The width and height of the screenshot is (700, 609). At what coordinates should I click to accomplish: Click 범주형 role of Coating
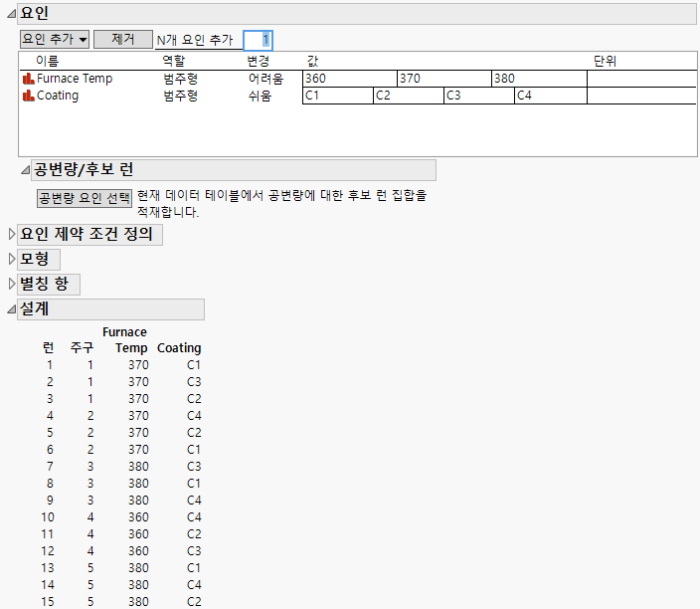(x=180, y=96)
